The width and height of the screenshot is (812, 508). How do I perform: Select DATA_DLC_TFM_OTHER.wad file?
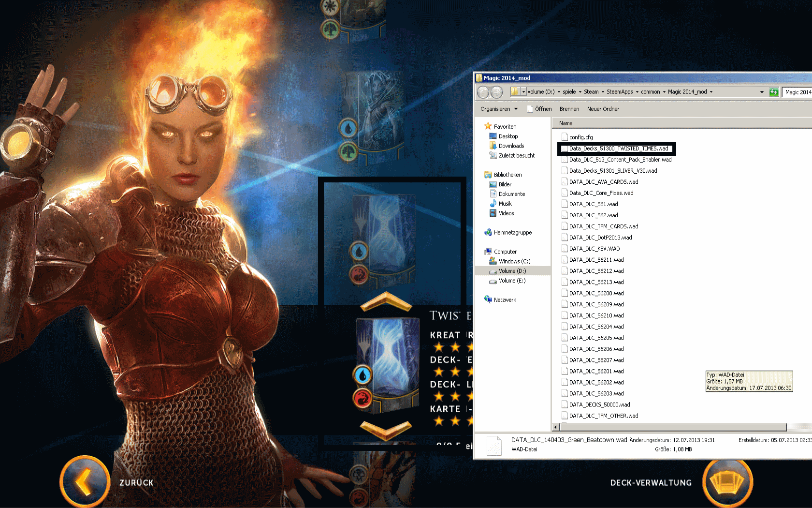600,416
